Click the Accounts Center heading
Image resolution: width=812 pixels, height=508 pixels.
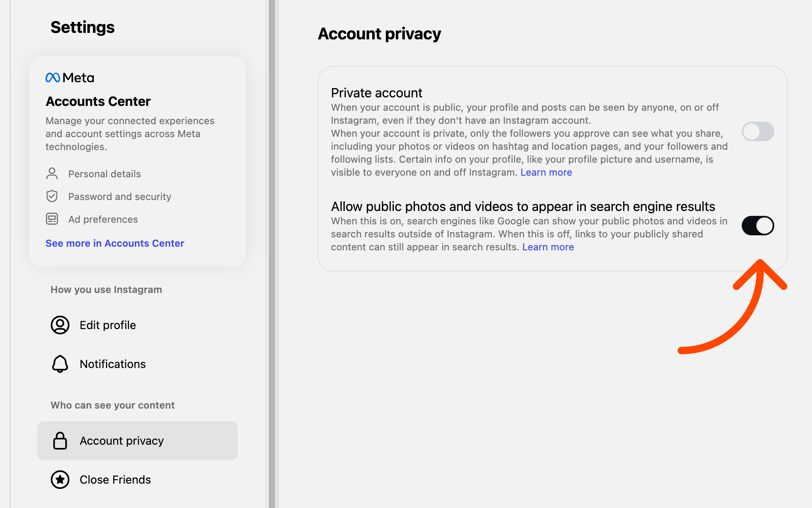pos(98,101)
